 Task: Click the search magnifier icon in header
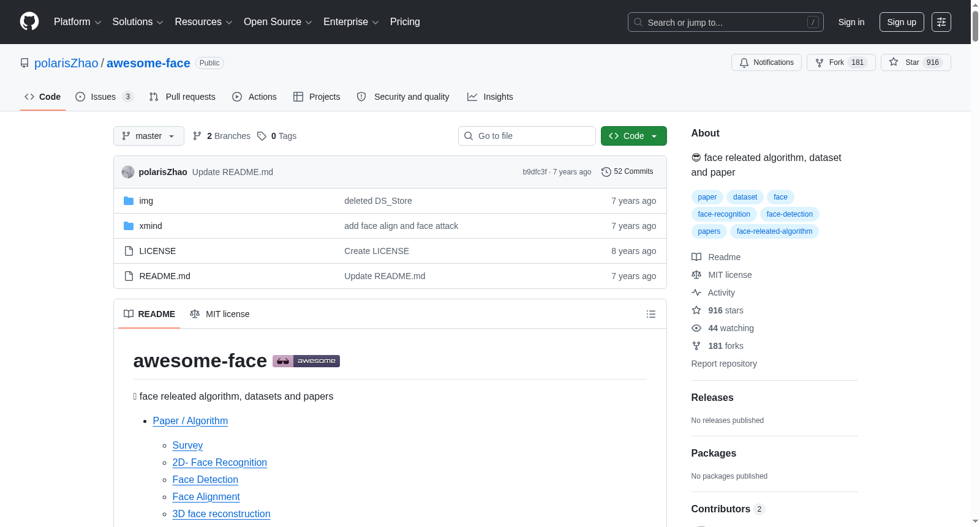[638, 22]
